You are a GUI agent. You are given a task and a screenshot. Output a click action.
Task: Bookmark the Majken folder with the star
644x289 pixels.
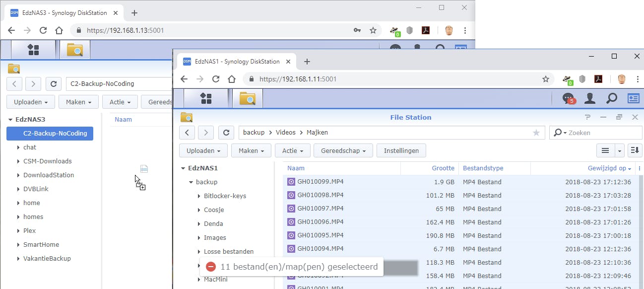[536, 133]
